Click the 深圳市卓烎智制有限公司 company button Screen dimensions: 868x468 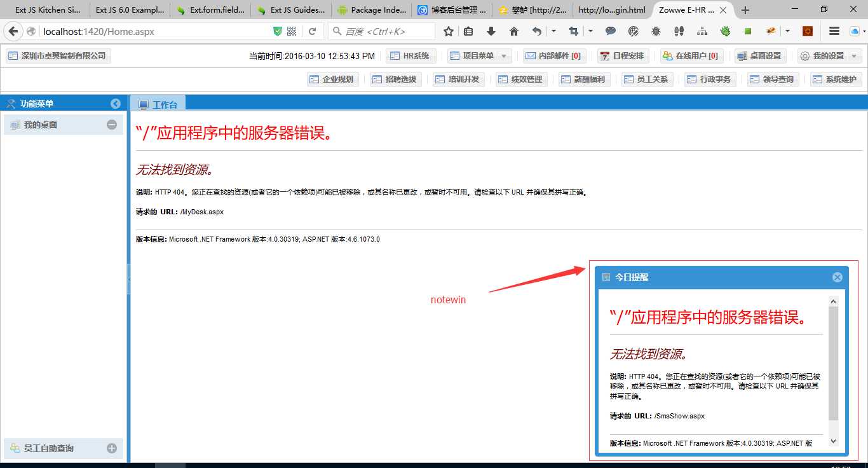pos(57,56)
